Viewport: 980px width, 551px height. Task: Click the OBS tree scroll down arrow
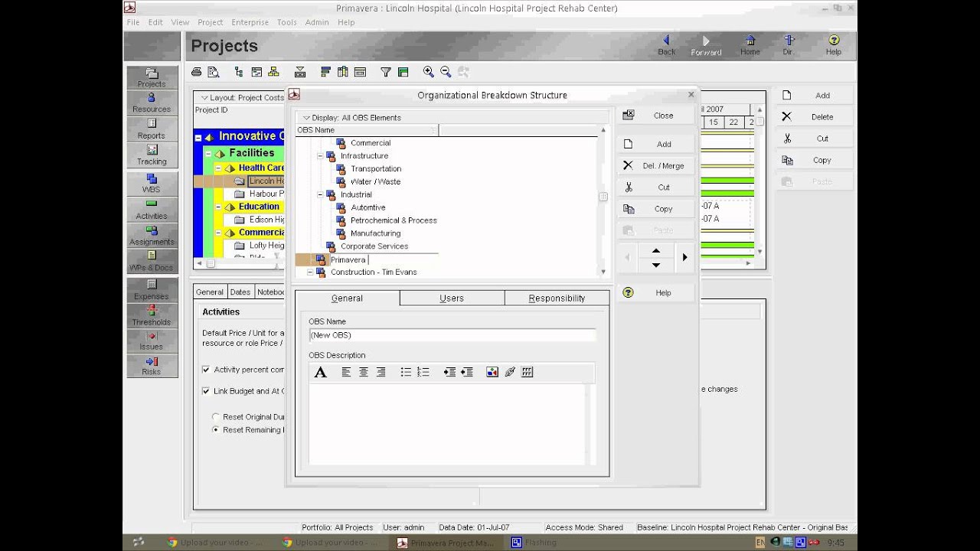pos(603,272)
